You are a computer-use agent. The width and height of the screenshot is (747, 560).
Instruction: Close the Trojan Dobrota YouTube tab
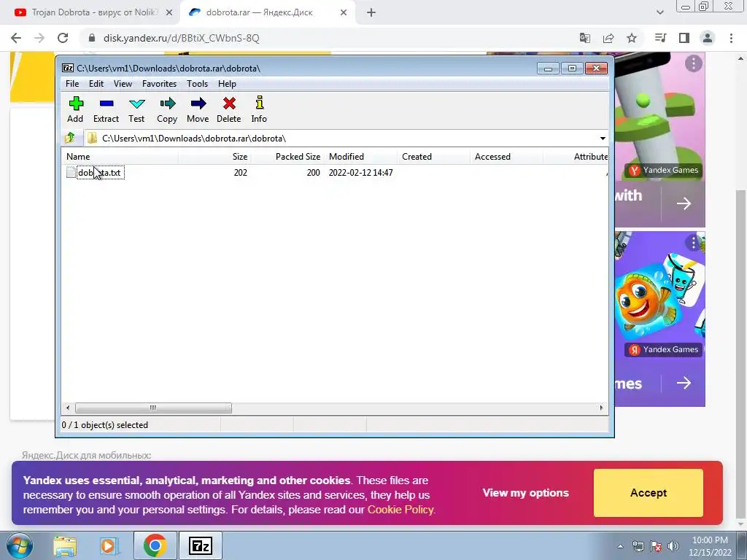169,13
